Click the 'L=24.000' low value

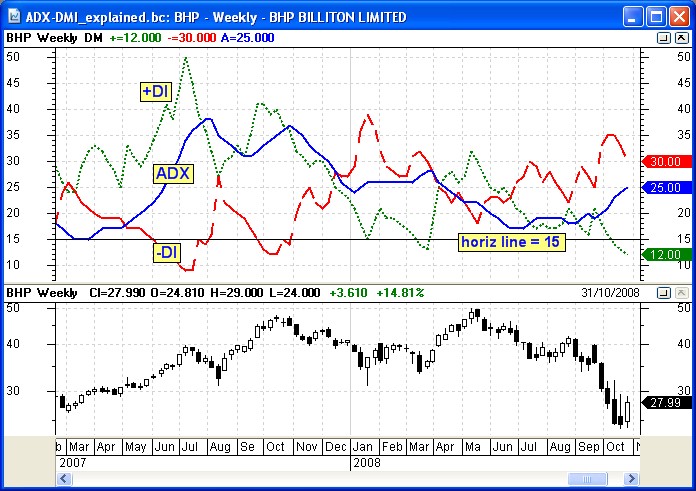(294, 293)
